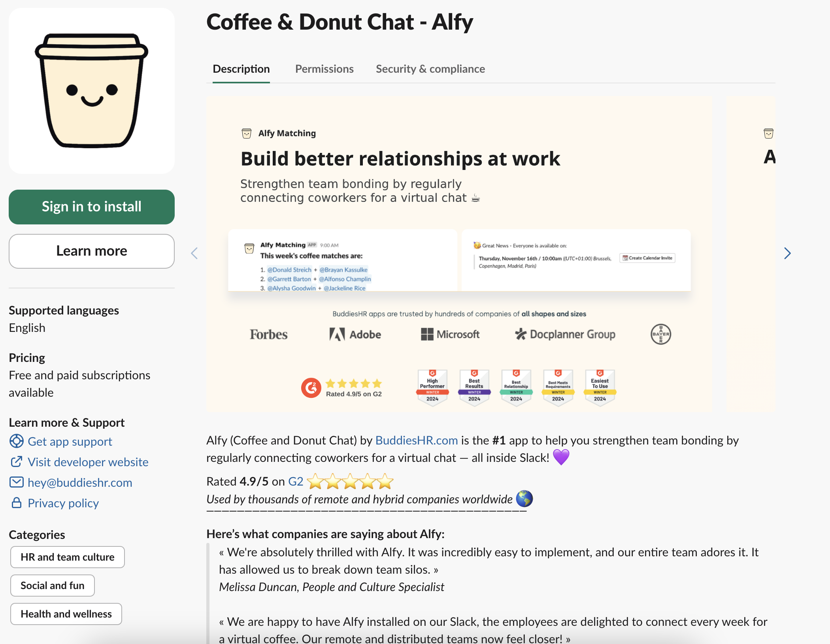The width and height of the screenshot is (830, 644).
Task: Select the Description tab
Action: (241, 69)
